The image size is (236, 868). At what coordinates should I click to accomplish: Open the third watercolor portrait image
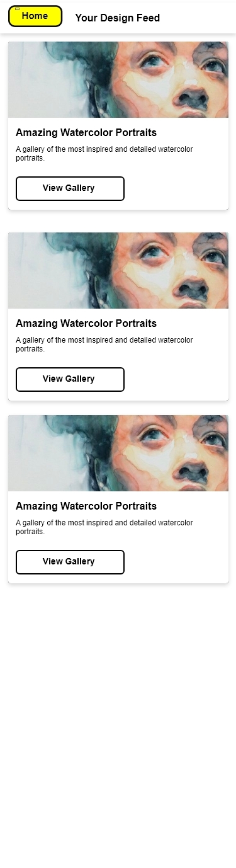click(x=118, y=453)
